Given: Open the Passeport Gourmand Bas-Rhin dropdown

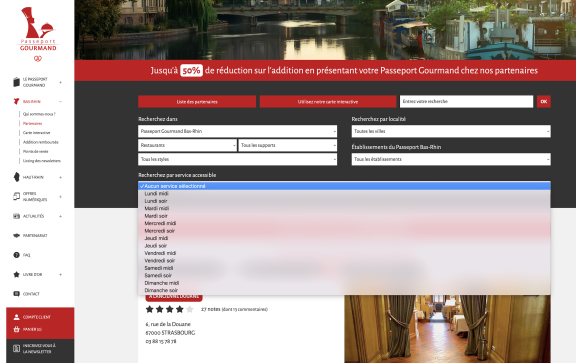Looking at the screenshot, I should [x=237, y=131].
